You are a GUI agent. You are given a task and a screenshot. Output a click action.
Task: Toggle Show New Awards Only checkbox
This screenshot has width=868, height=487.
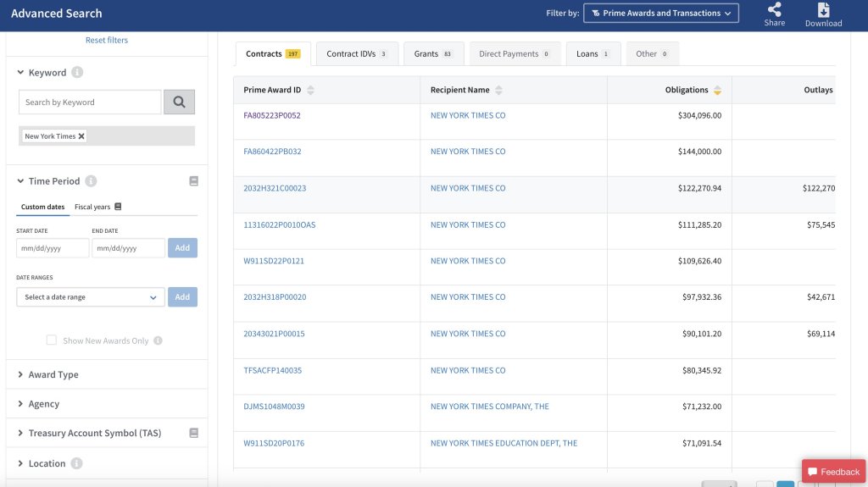click(52, 340)
